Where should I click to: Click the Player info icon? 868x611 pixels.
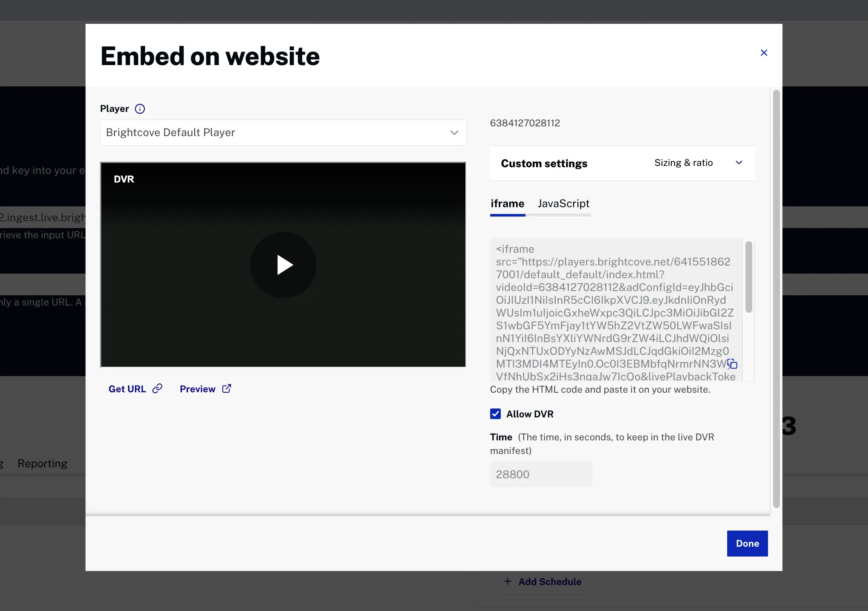click(140, 109)
